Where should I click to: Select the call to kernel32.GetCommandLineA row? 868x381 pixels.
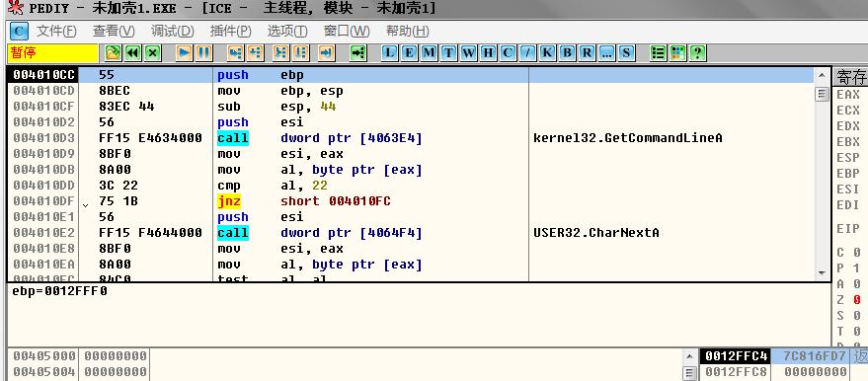(x=411, y=138)
